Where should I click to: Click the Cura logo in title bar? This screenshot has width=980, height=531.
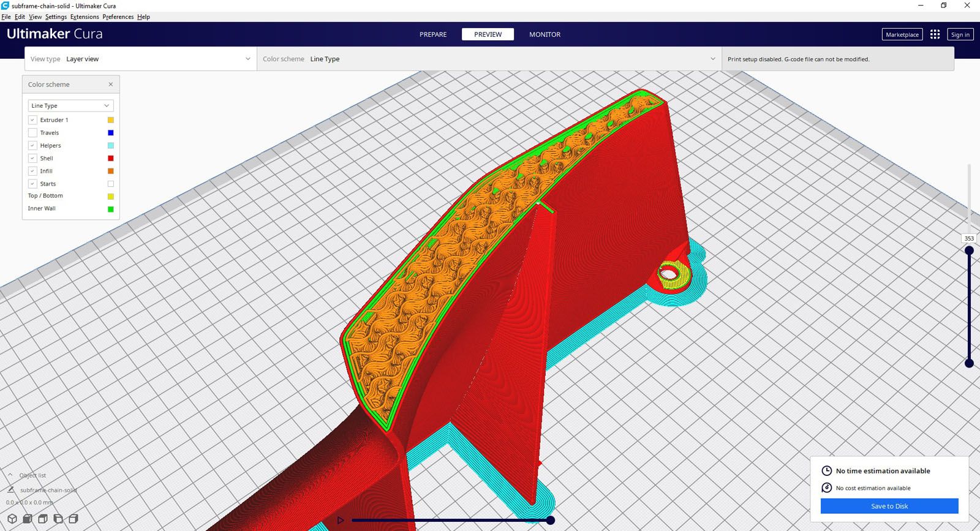(x=5, y=6)
